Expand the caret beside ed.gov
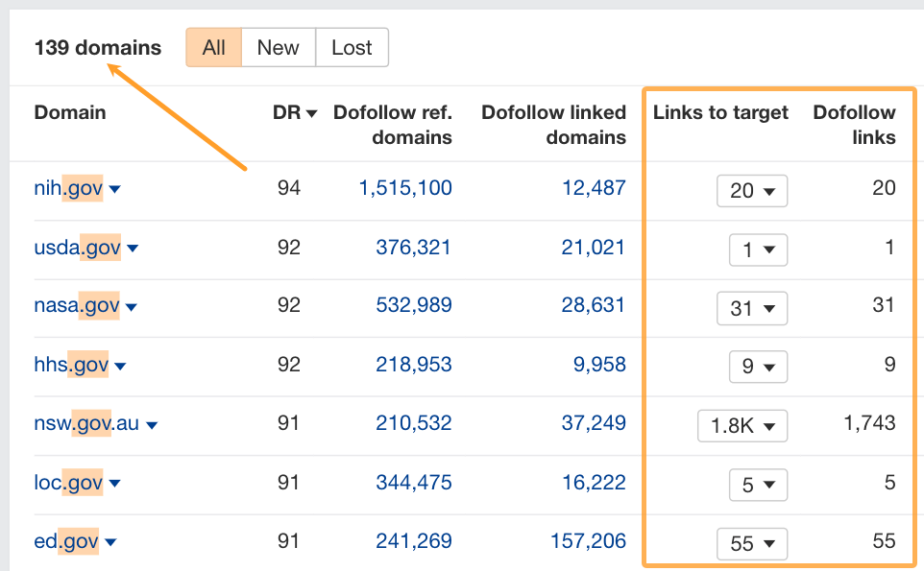924x571 pixels. [x=111, y=543]
